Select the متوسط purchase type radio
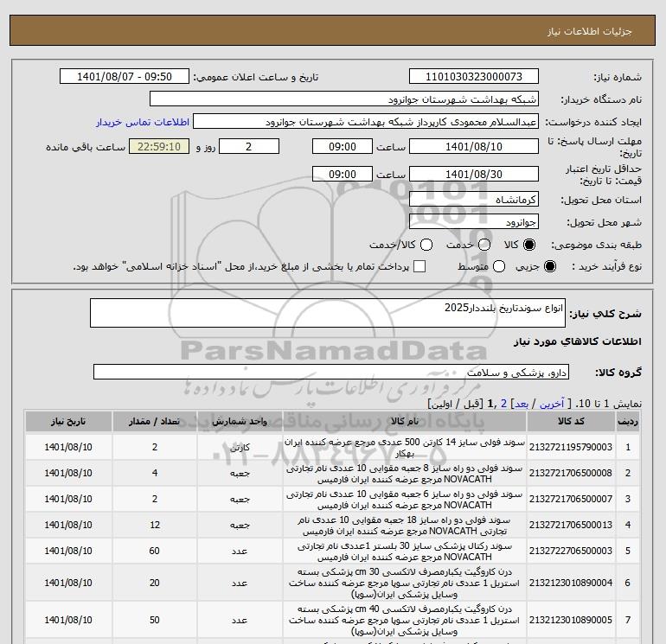The height and width of the screenshot is (644, 666). [499, 266]
